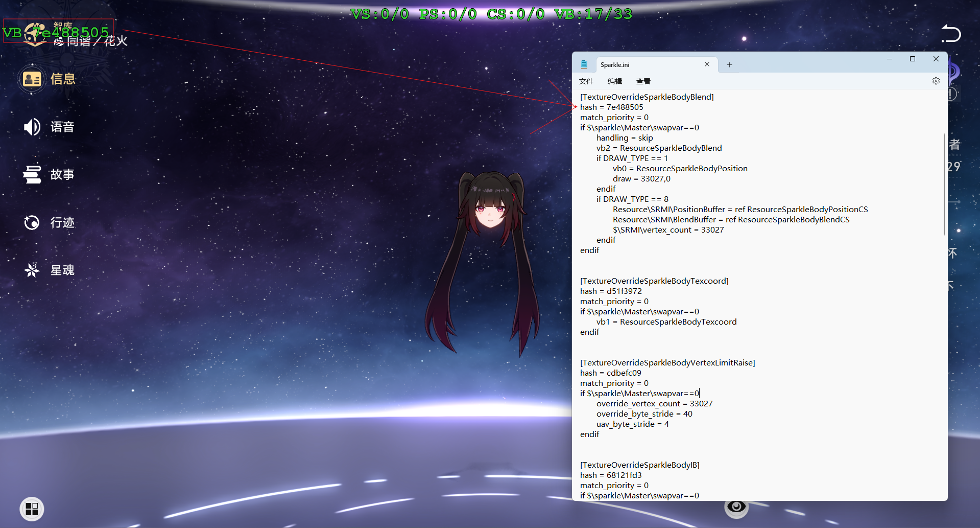Open the 查看 view menu

[643, 81]
